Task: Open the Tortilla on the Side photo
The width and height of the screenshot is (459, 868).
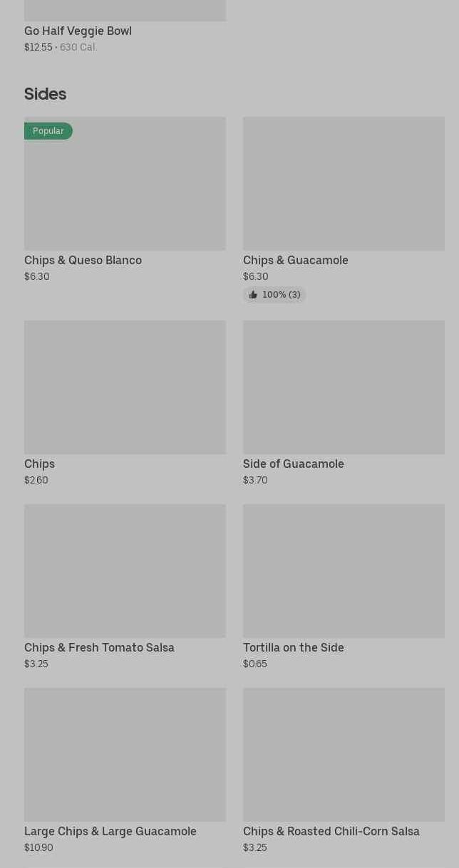Action: click(344, 571)
